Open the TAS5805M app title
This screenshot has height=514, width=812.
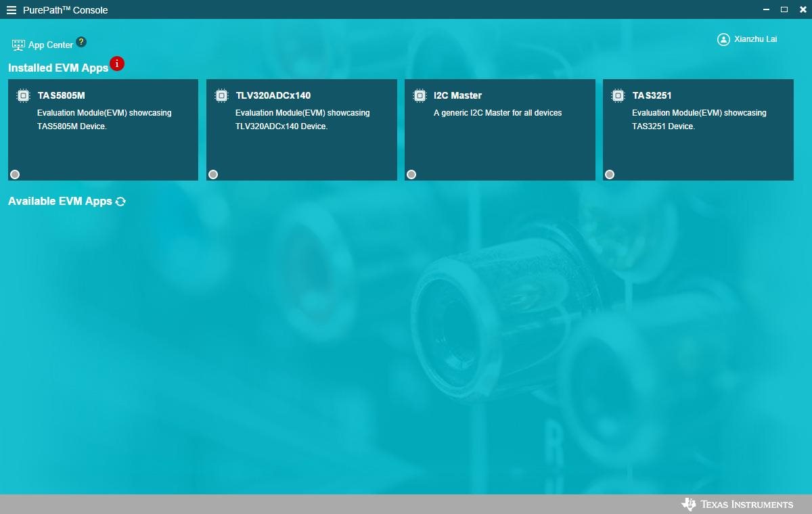click(x=62, y=95)
